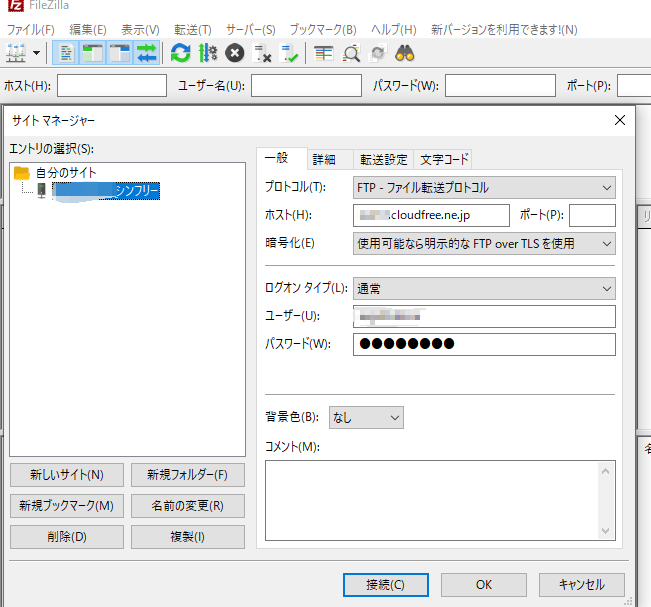
Task: Click the binoculars file search icon
Action: (405, 53)
